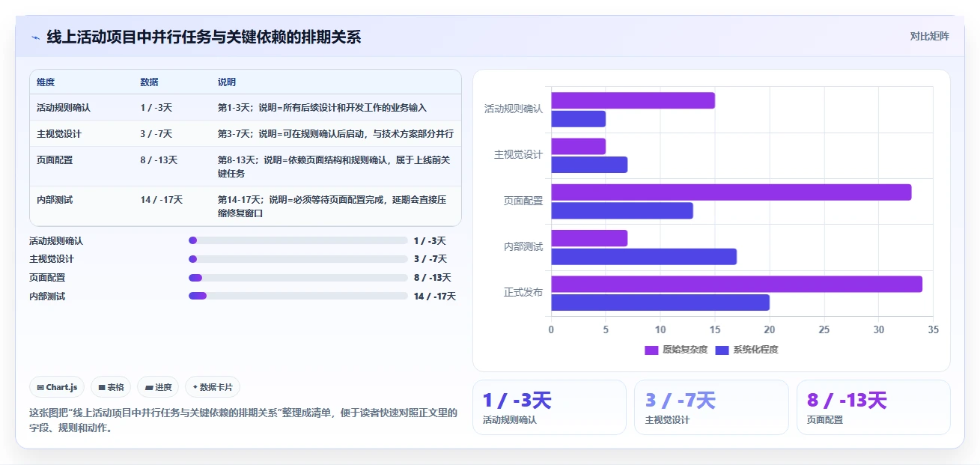Open the 1 / -3天 活动规则确认 data card
Screen dimensions: 980x465
tap(549, 407)
